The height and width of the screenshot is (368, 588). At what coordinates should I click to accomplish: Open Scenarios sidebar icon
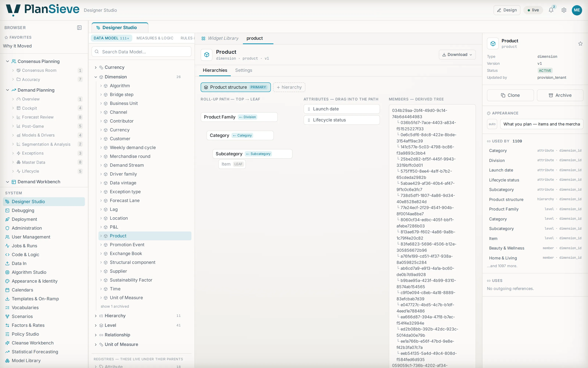pyautogui.click(x=7, y=316)
